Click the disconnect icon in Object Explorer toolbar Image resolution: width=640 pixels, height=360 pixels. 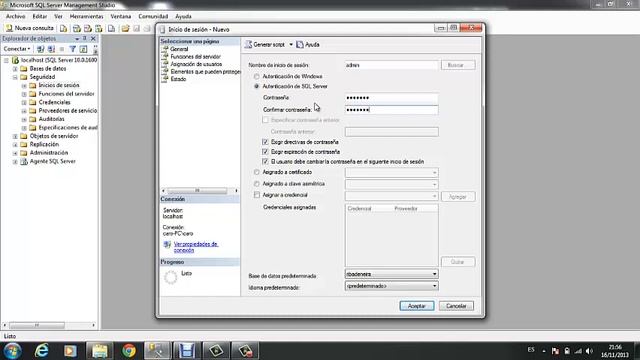coord(51,49)
